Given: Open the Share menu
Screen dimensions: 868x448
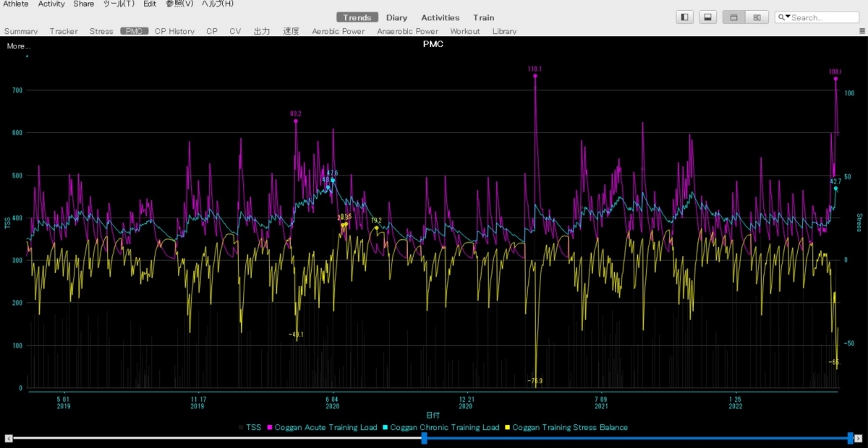Looking at the screenshot, I should [x=84, y=4].
